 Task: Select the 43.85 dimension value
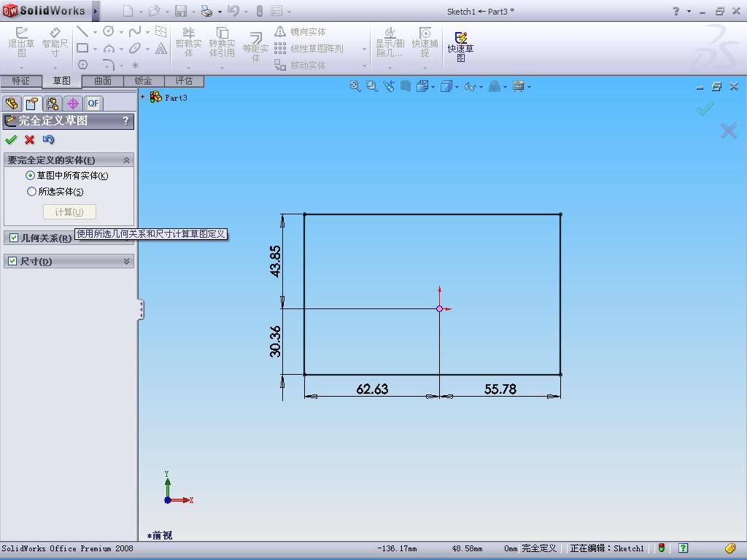[275, 261]
